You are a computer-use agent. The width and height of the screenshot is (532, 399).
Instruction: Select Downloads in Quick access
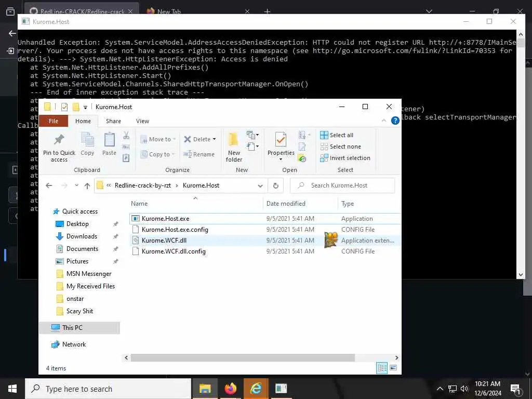pos(82,236)
